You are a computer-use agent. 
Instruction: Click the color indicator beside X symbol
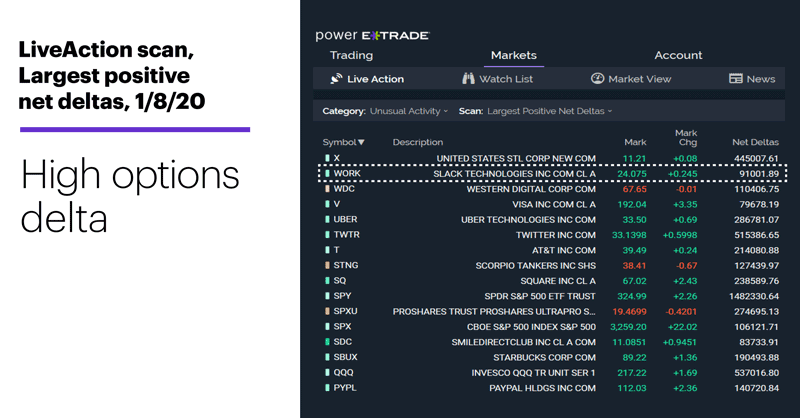pos(327,158)
